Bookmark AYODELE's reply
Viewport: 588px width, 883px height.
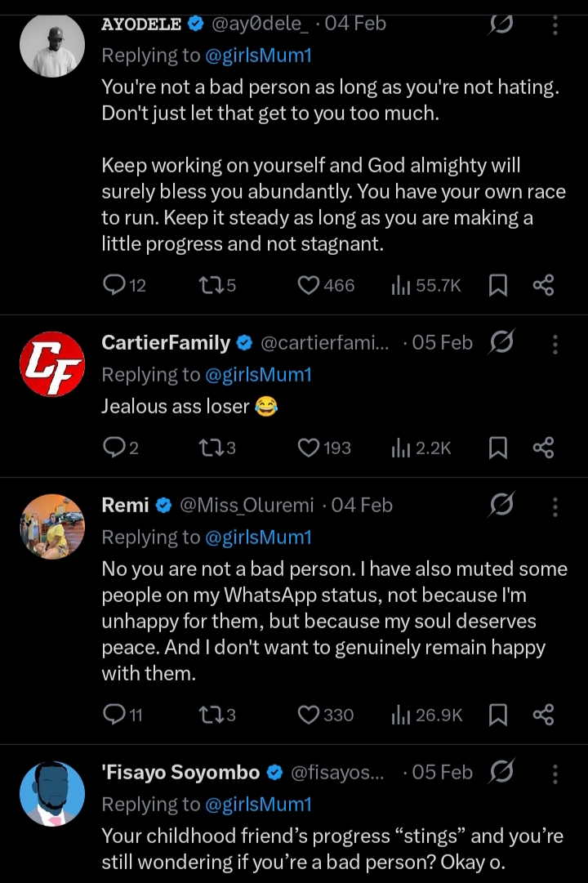497,285
